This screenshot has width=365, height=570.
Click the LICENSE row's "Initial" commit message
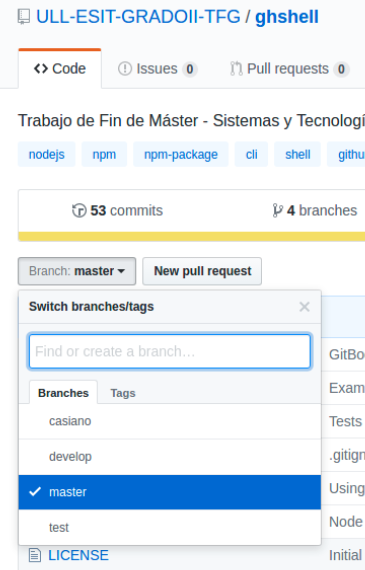click(x=345, y=555)
